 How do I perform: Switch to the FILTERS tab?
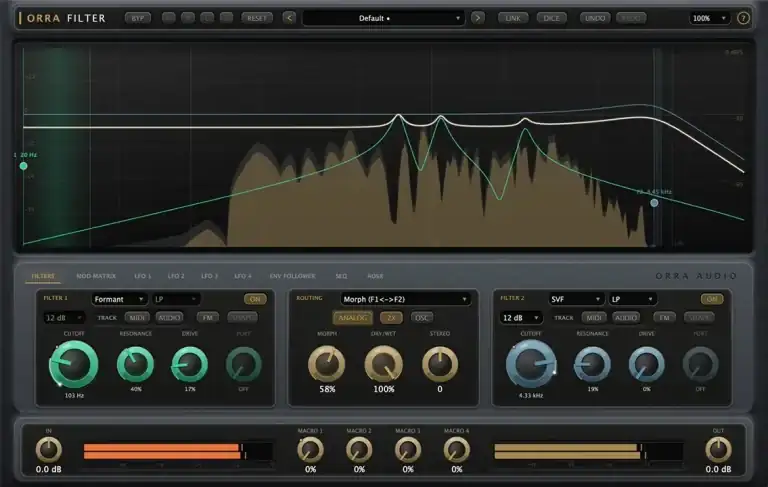click(x=43, y=276)
